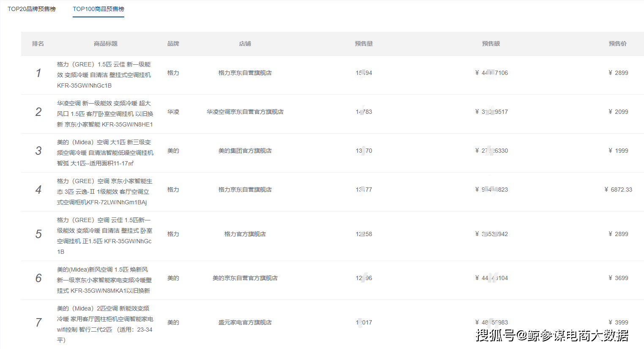The image size is (644, 349).
Task: Click presale volume ending 783
Action: (364, 112)
